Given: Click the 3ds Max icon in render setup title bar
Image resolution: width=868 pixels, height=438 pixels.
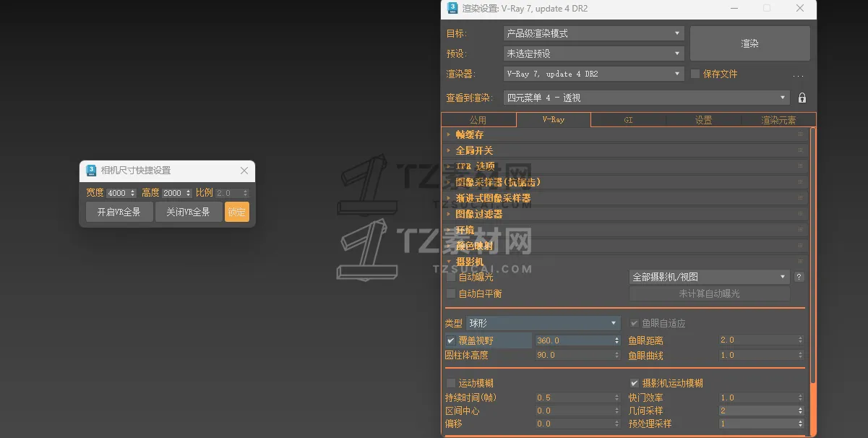Looking at the screenshot, I should click(x=452, y=8).
